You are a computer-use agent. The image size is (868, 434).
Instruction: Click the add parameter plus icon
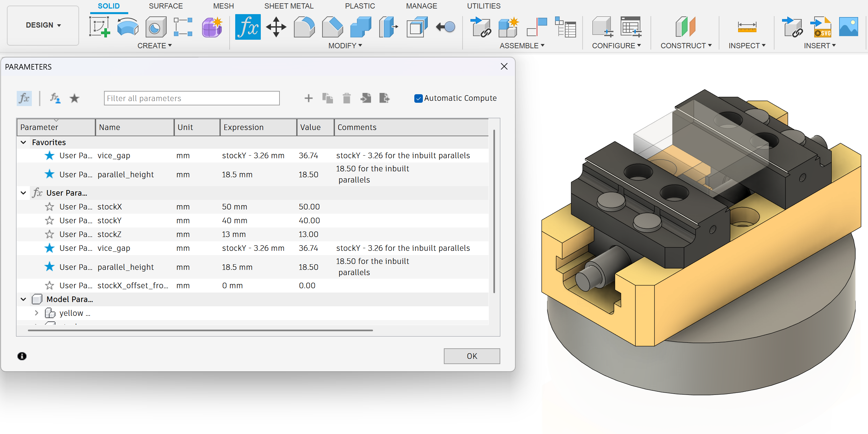point(308,98)
